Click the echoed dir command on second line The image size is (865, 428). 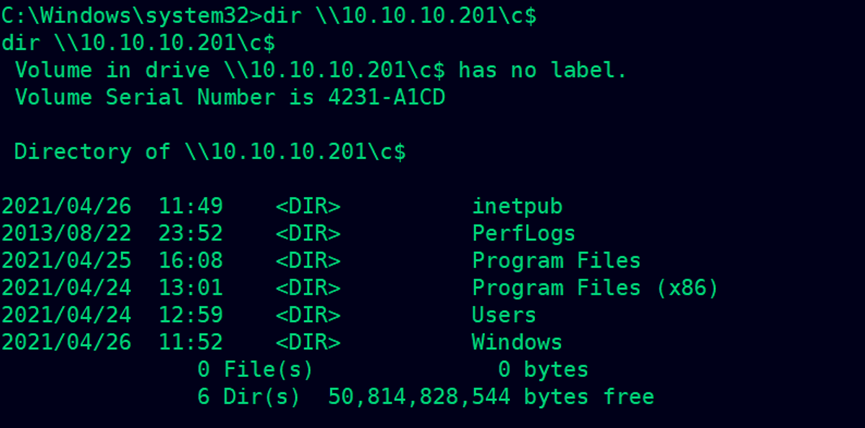(x=138, y=43)
